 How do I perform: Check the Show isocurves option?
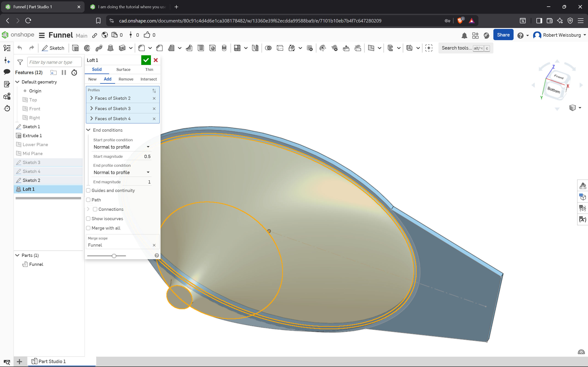click(88, 219)
